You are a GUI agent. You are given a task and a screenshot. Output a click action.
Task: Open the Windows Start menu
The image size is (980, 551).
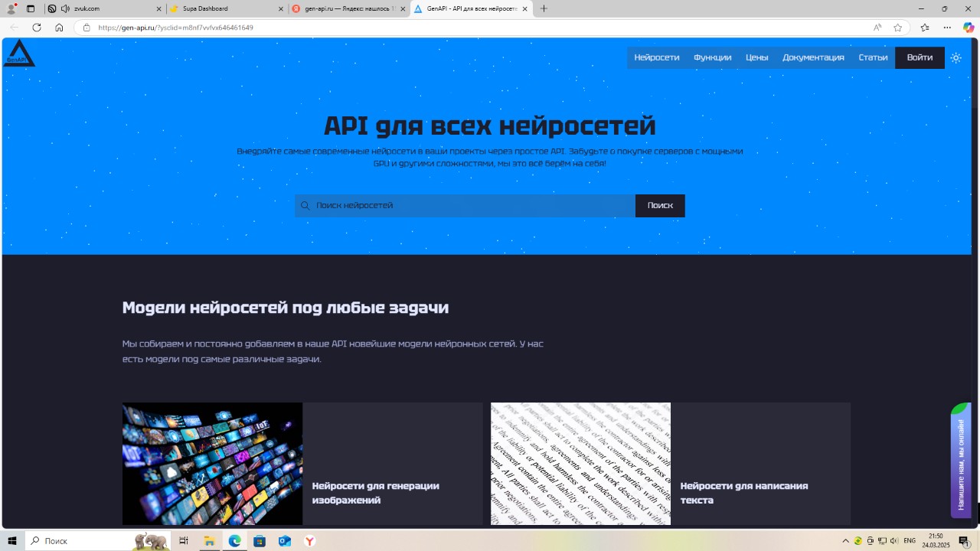click(x=12, y=541)
